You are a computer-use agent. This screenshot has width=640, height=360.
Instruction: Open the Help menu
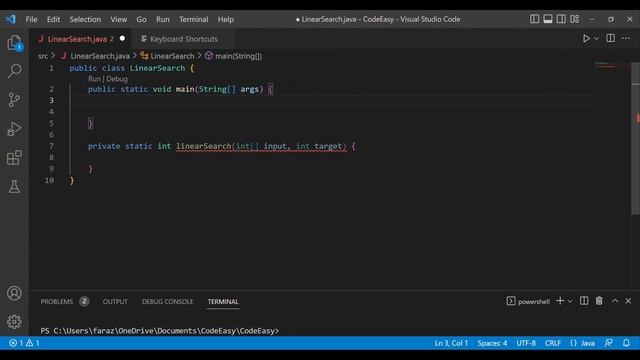point(225,19)
